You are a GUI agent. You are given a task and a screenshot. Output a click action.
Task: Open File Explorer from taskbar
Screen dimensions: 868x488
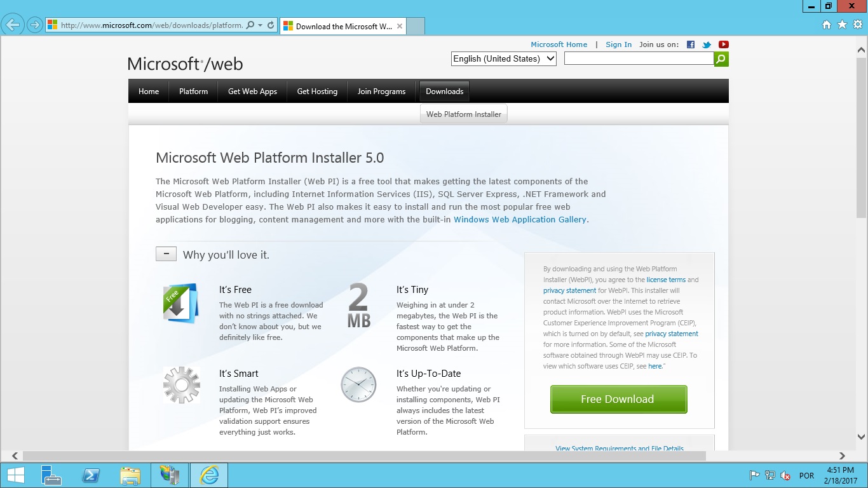pyautogui.click(x=130, y=475)
